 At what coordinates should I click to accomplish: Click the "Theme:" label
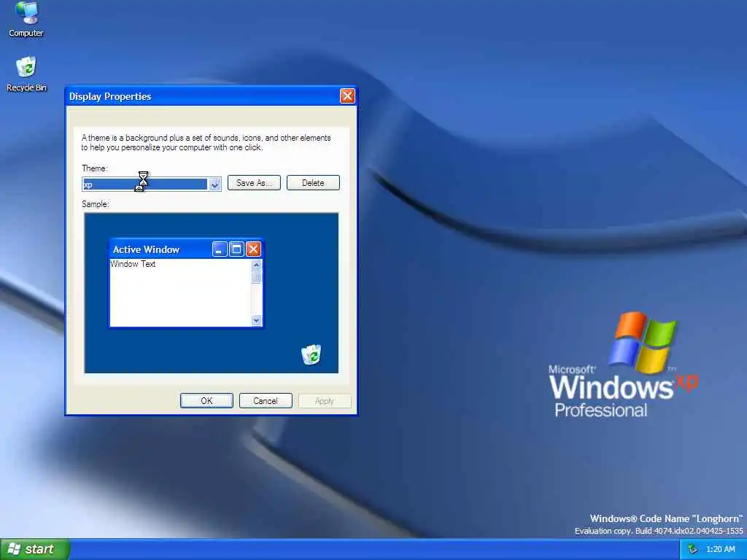94,168
